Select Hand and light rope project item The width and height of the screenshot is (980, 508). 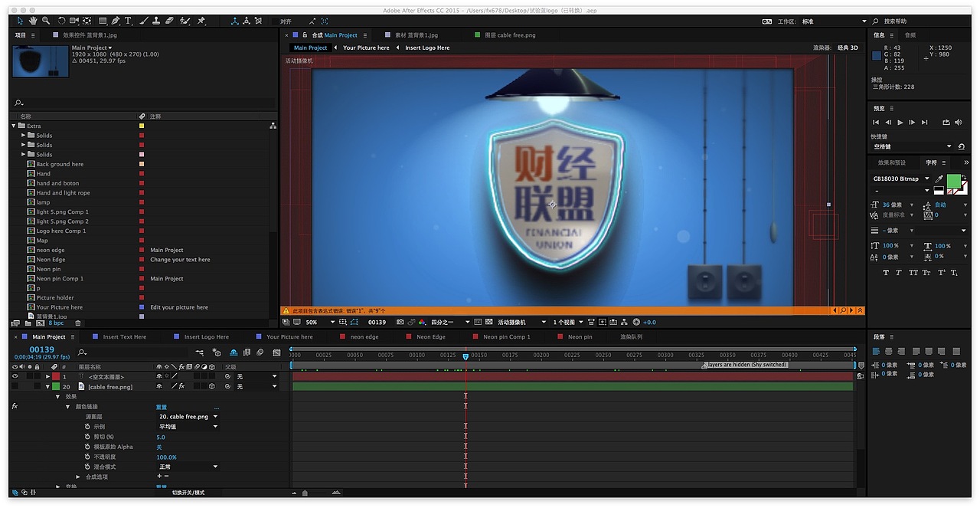(63, 193)
